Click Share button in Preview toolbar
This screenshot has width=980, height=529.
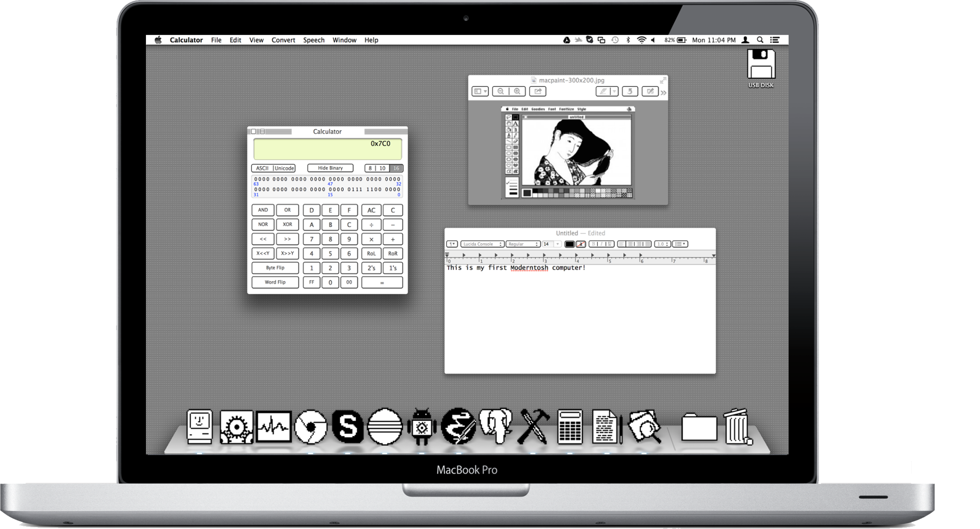tap(538, 91)
